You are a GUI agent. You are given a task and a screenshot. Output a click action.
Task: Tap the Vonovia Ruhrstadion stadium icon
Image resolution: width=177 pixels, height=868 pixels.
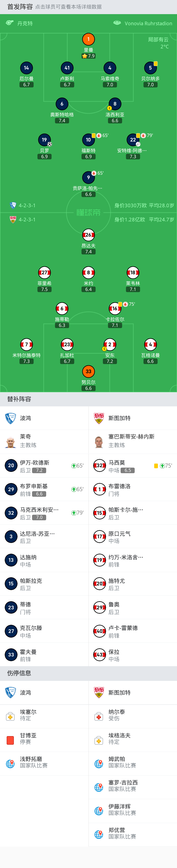117,23
